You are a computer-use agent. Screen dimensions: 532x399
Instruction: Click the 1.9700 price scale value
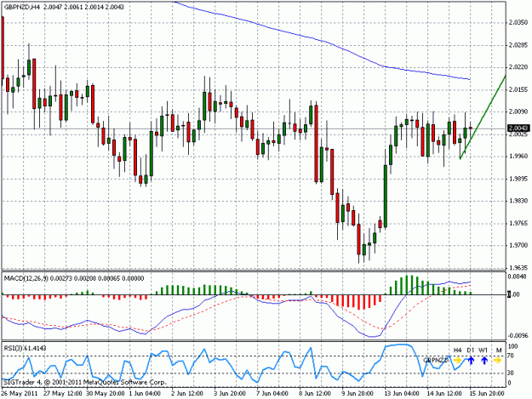[x=518, y=245]
